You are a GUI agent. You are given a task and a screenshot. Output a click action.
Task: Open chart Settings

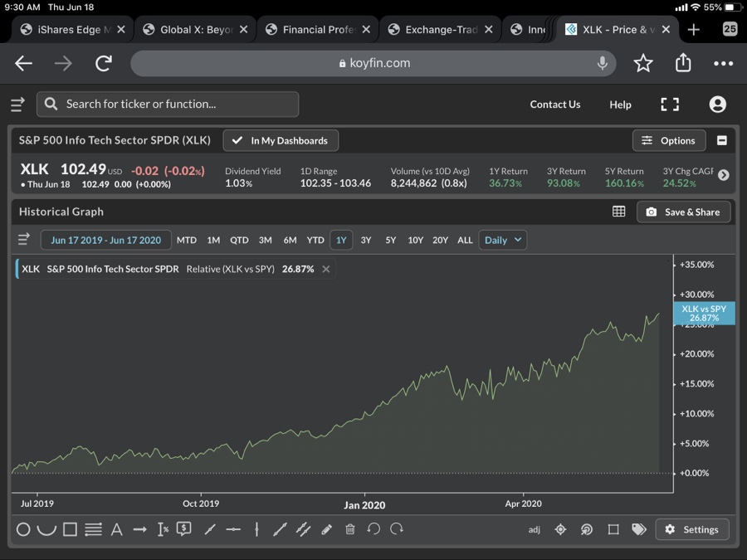pos(692,529)
